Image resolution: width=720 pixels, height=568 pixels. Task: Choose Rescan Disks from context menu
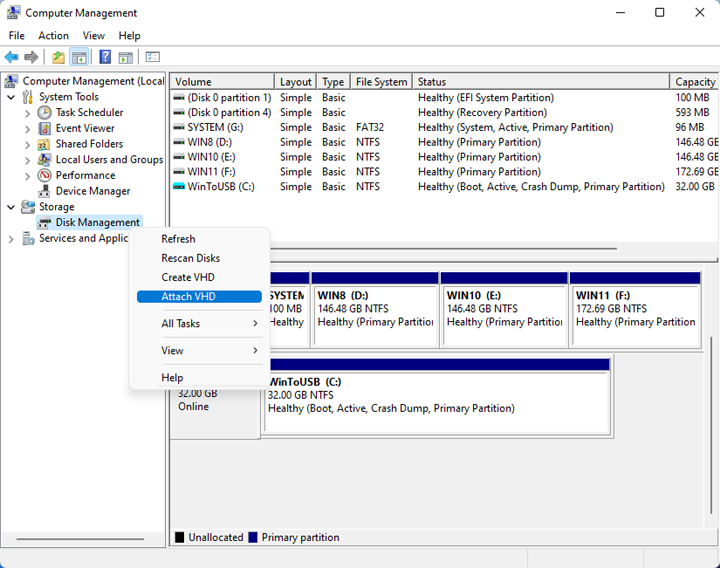click(x=199, y=258)
